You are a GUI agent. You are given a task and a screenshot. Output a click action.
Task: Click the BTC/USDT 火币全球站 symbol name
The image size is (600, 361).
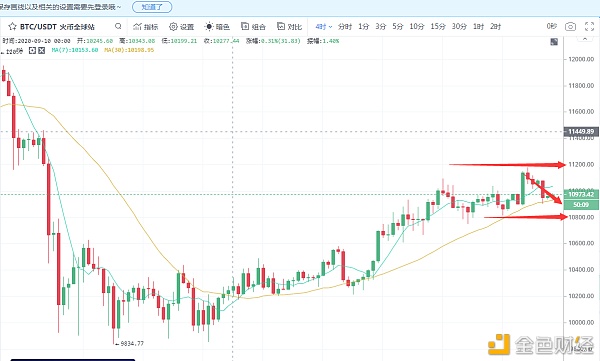click(x=57, y=27)
